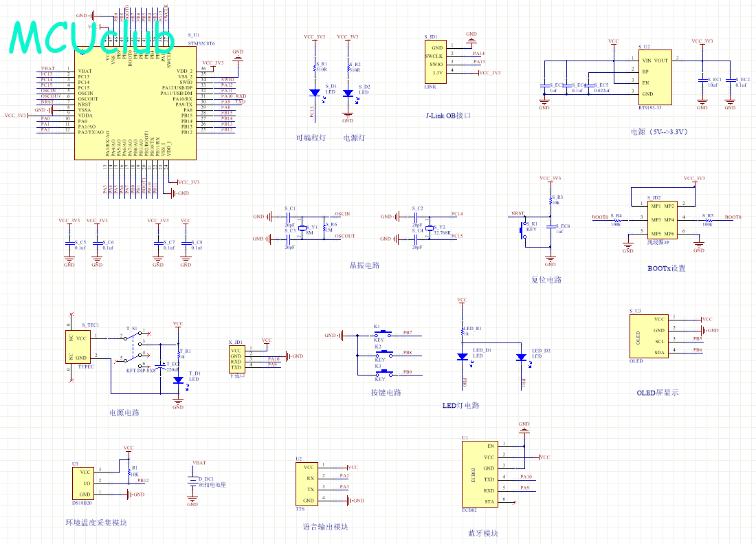Viewport: 756px width, 544px height.
Task: Click the PB7 net label beside K1
Action: click(x=408, y=333)
